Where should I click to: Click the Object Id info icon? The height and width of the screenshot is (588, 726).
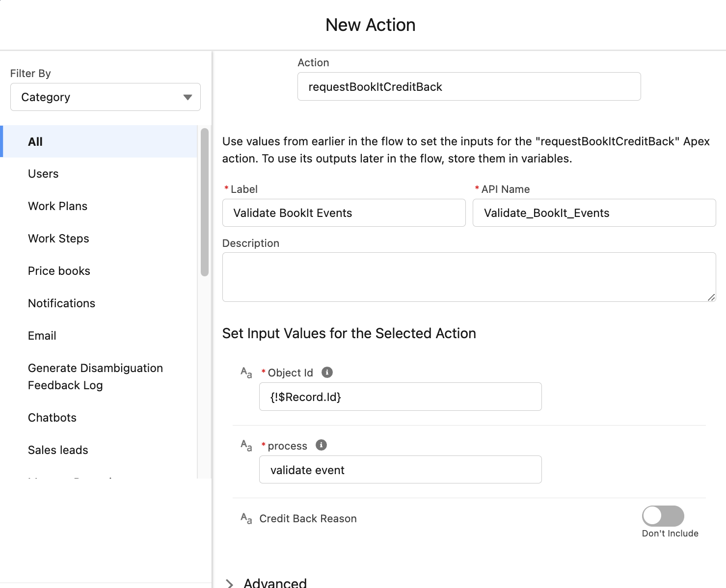(x=327, y=373)
